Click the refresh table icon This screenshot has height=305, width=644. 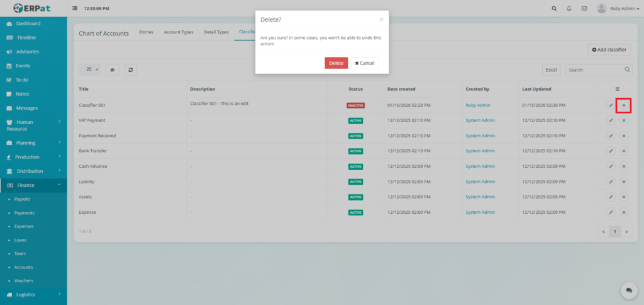(130, 70)
